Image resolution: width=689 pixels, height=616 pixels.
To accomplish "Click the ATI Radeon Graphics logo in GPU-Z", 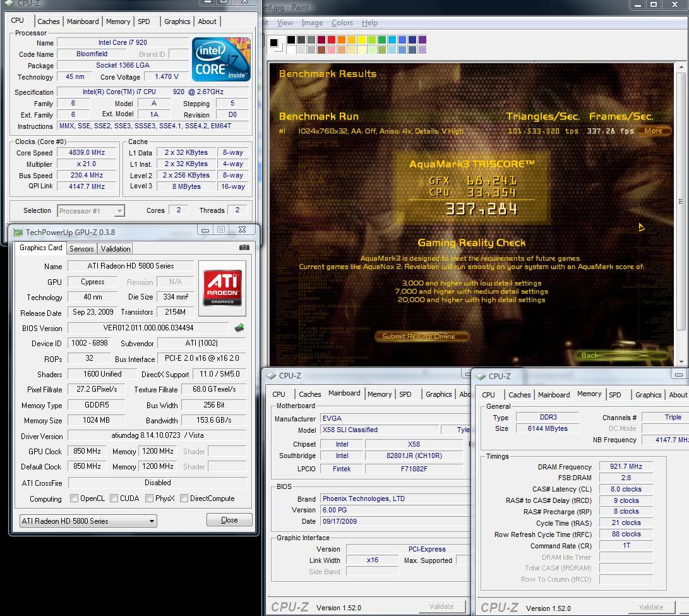I will 222,287.
